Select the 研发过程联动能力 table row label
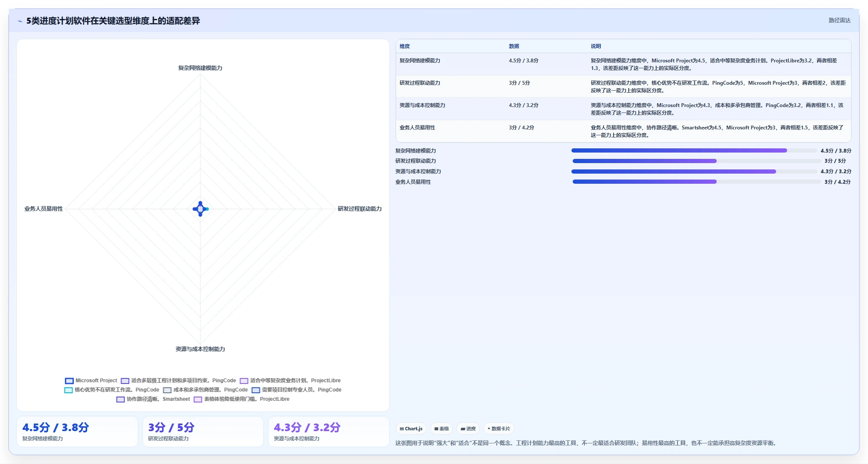Screen dimensions: 868x464 [x=420, y=83]
